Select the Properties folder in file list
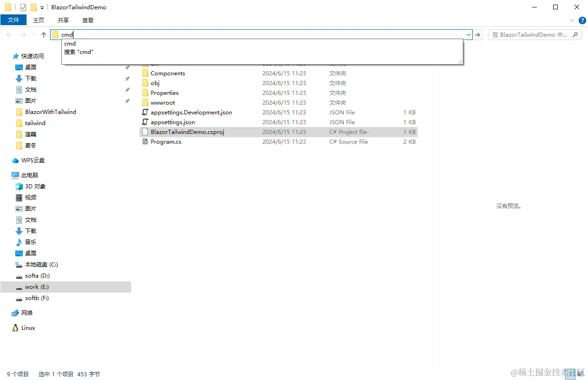Screen dimensions: 588x380 279,93
